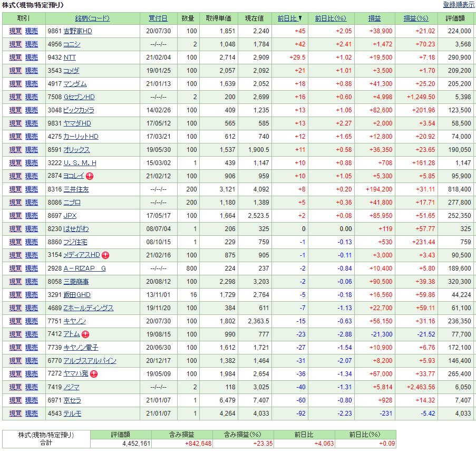Select ノジマ profit percent +2,463.56
Image resolution: width=476 pixels, height=451 pixels.
point(421,387)
